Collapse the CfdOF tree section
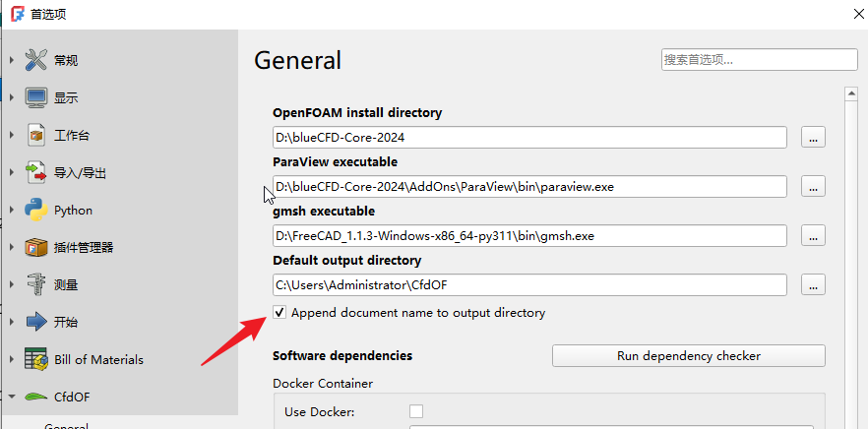The image size is (868, 429). (11, 397)
